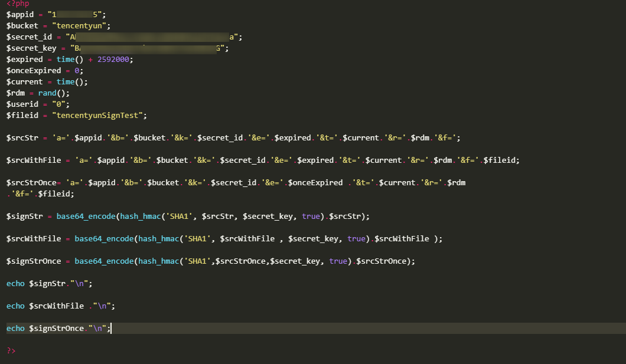The height and width of the screenshot is (364, 626).
Task: Click base64_encode on the $signStr assignment line
Action: tap(86, 216)
